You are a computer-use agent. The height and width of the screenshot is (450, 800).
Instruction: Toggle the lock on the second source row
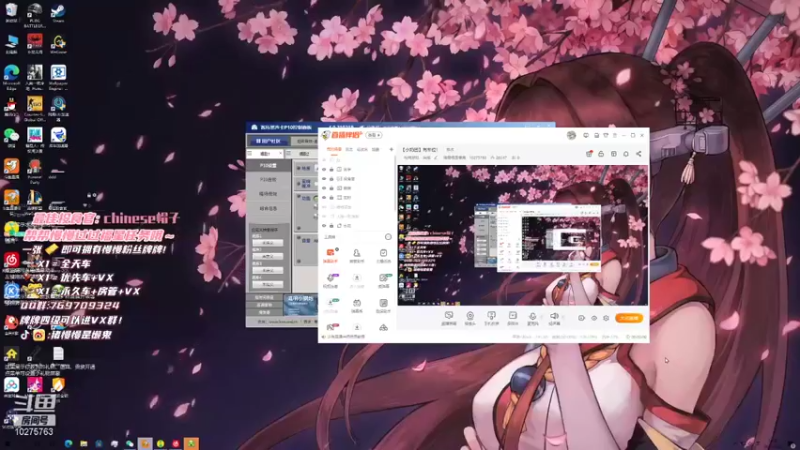332,179
